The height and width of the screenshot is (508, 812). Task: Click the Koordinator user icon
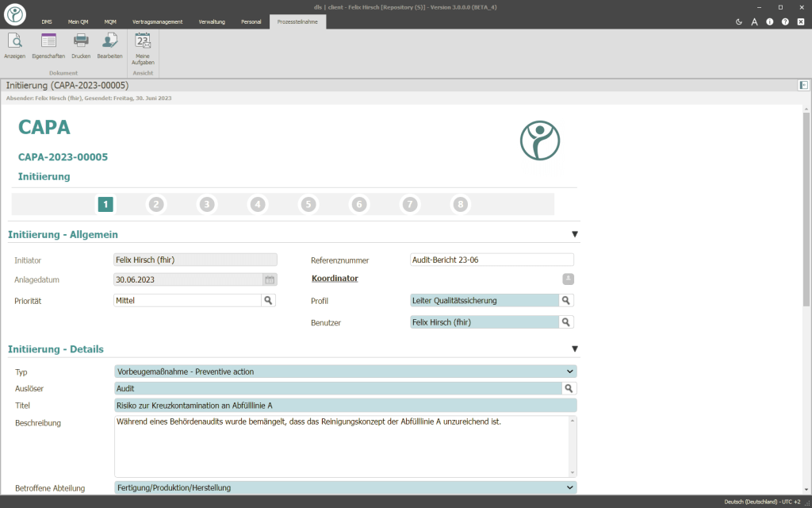(568, 279)
